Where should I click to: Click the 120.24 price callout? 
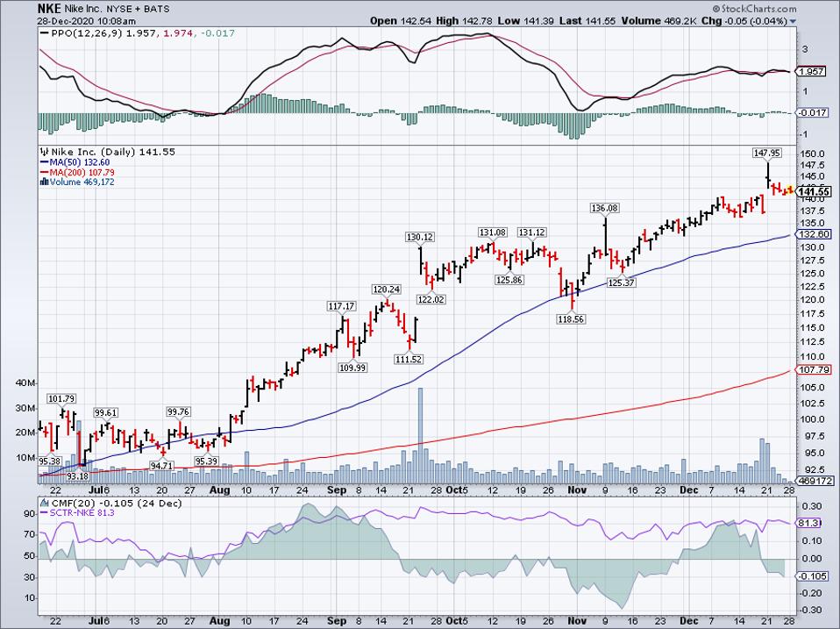(387, 289)
